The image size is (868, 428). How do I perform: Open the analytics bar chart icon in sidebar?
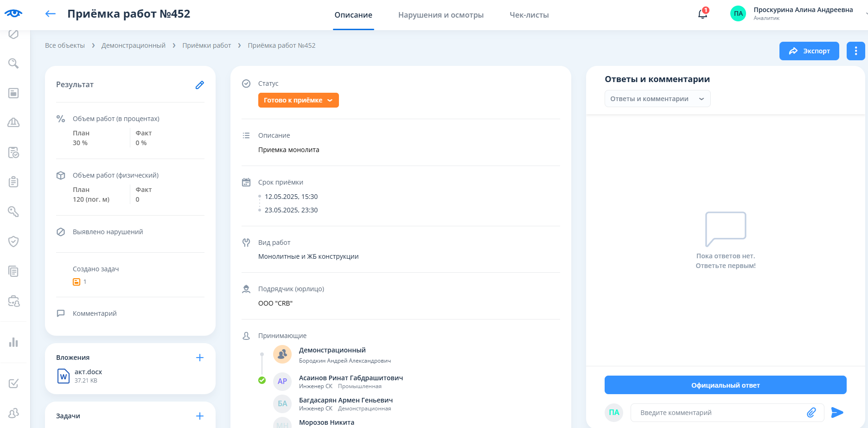tap(13, 342)
